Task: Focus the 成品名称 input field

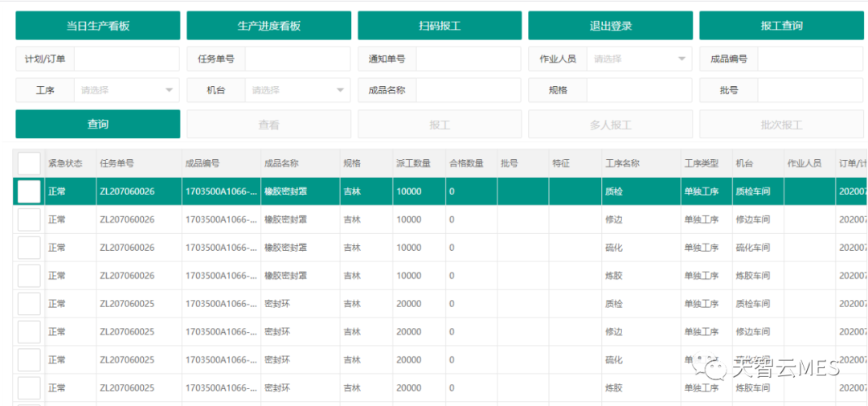Action: [x=469, y=90]
